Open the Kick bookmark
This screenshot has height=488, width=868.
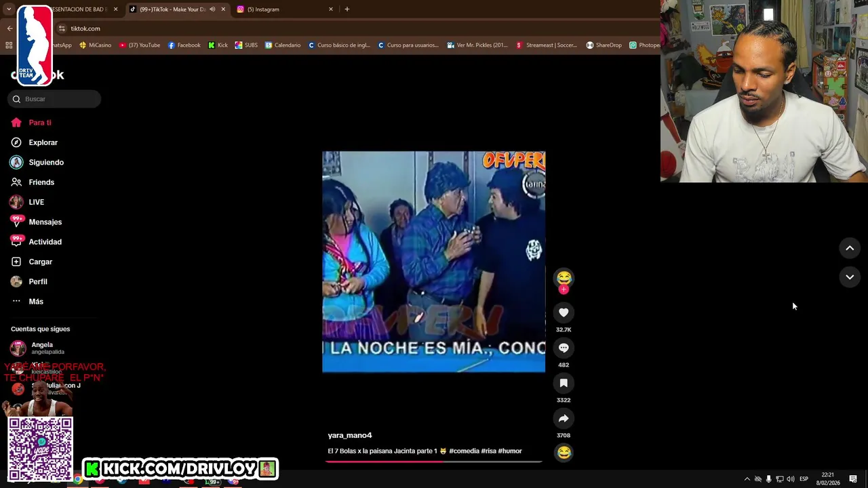coord(218,45)
